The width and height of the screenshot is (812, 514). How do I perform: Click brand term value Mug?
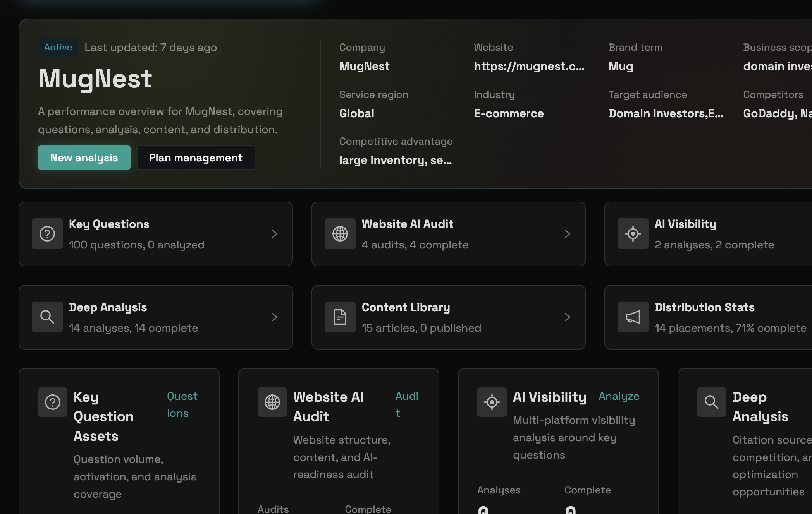click(621, 66)
